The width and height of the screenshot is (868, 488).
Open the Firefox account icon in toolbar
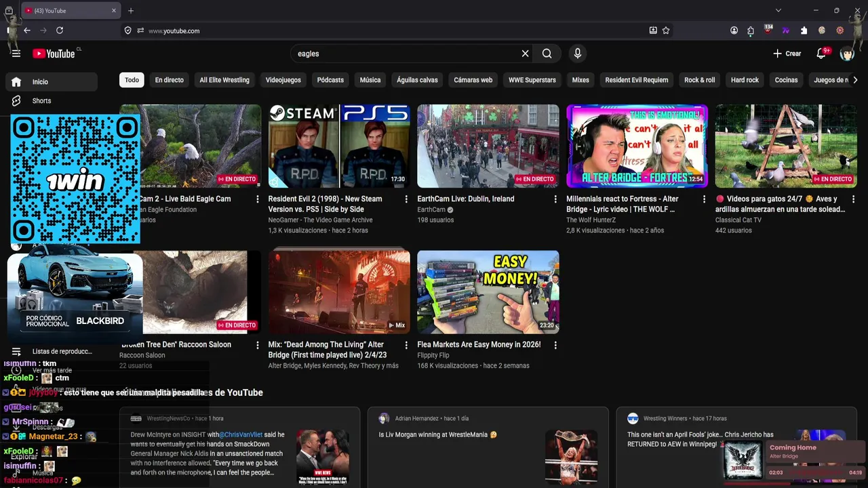[x=734, y=30]
